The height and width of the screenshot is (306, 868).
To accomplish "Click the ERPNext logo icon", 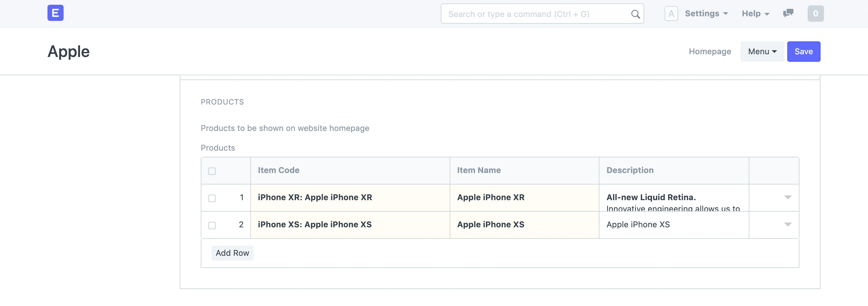I will 55,13.
